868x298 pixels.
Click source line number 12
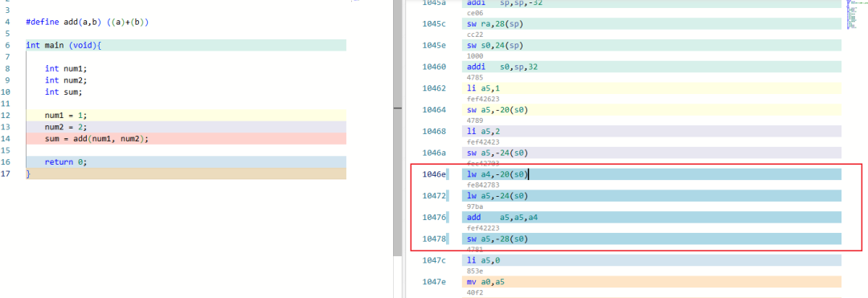pos(6,115)
